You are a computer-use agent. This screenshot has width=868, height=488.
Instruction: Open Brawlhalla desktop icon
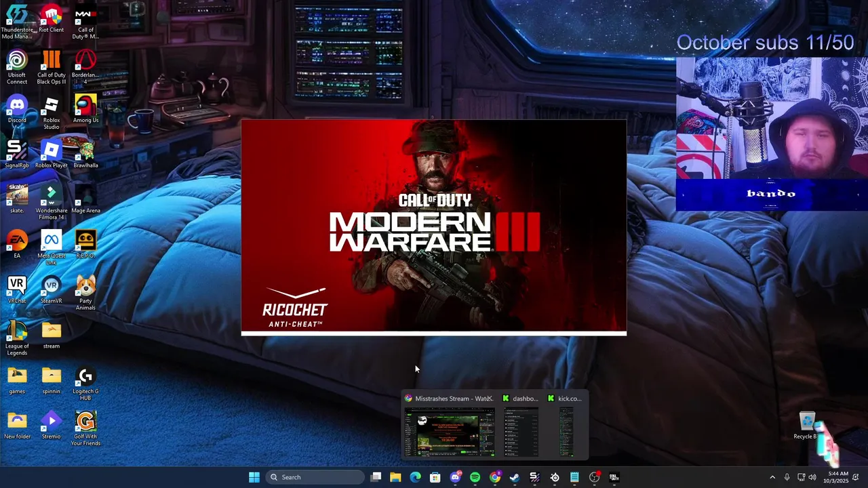(x=85, y=155)
